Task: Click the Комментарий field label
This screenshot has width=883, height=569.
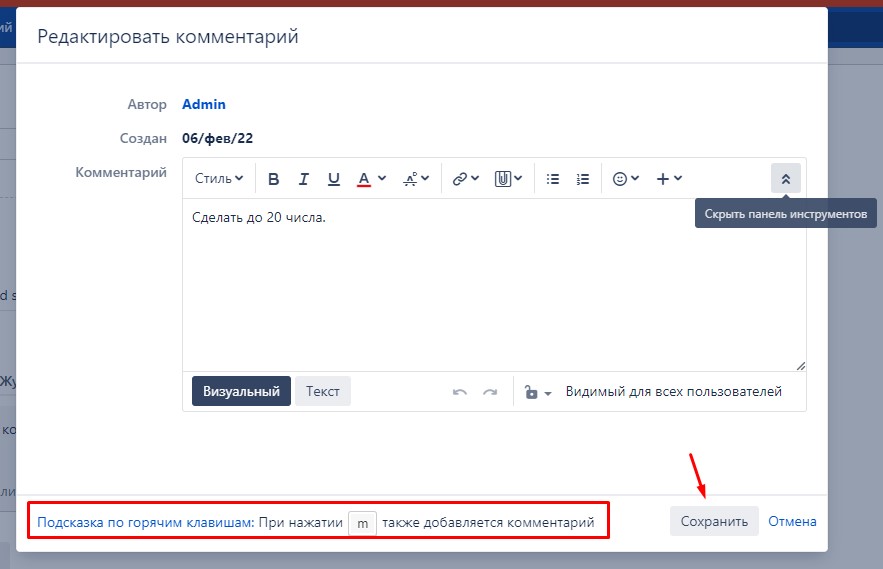Action: click(121, 172)
